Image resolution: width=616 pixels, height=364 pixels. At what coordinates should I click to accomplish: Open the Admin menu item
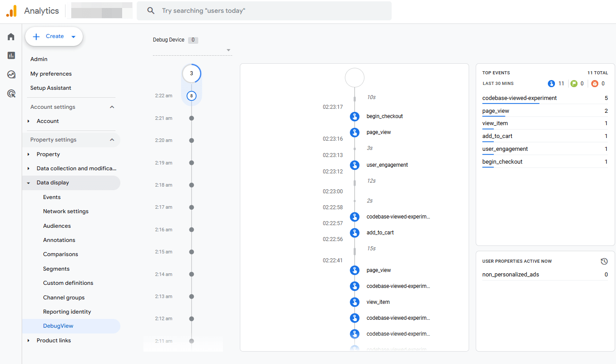point(38,59)
